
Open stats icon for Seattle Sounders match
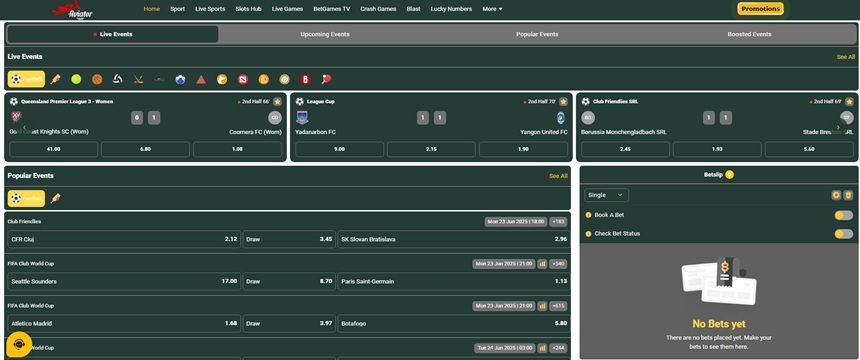542,264
